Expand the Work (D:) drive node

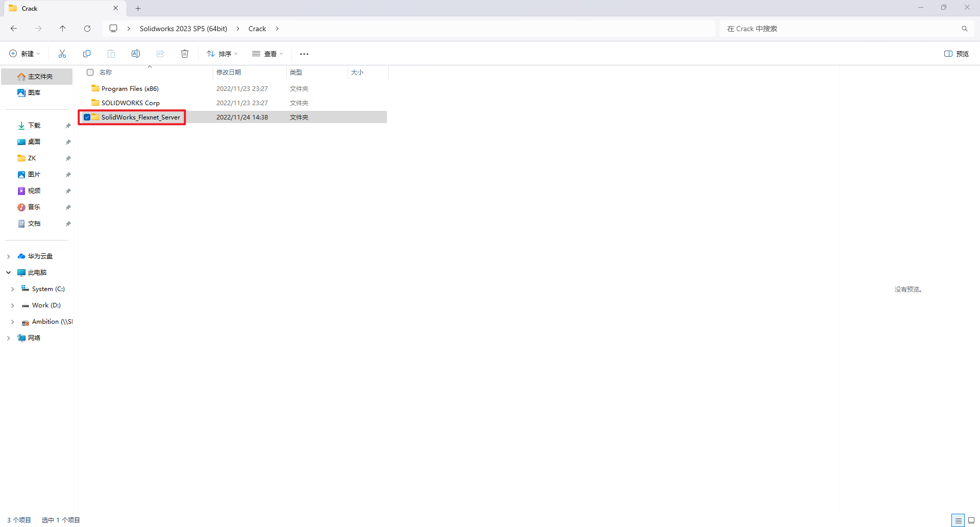pos(12,305)
